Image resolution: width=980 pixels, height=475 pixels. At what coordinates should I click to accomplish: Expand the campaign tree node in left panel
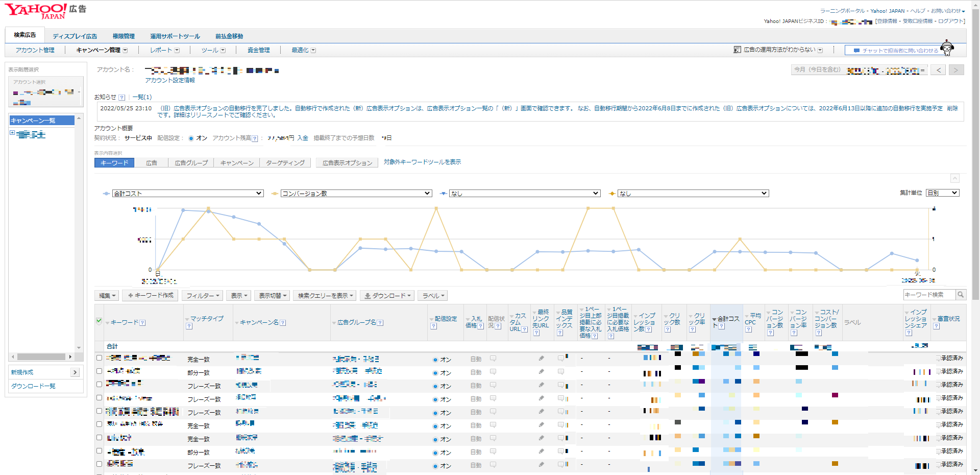pyautogui.click(x=12, y=133)
